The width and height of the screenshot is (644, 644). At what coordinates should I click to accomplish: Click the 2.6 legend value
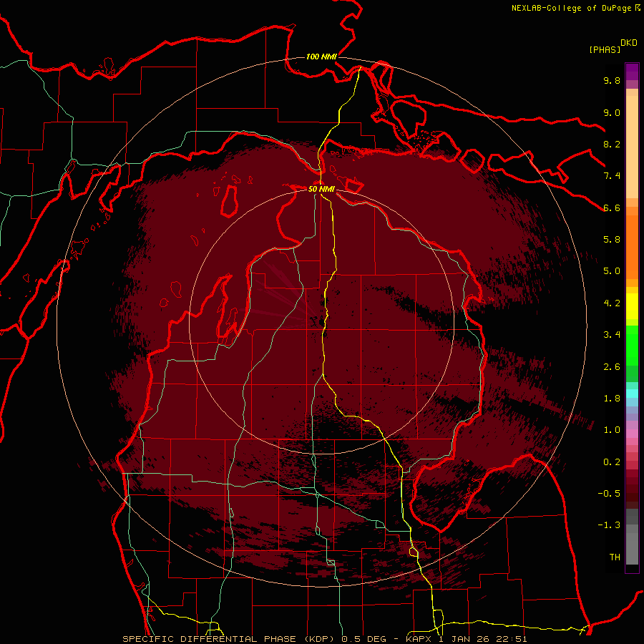point(612,367)
